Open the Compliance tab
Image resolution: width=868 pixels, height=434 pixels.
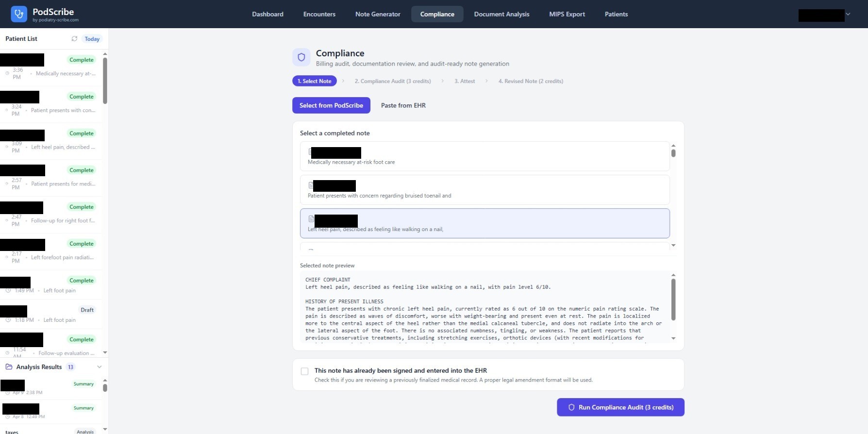pyautogui.click(x=437, y=14)
